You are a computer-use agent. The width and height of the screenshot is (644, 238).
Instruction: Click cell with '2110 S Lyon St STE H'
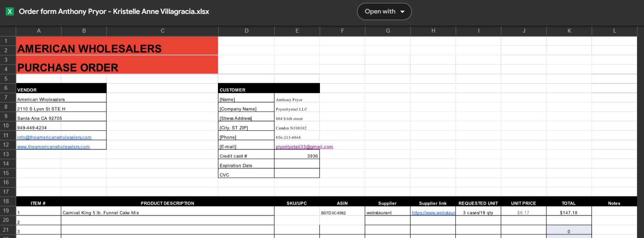pyautogui.click(x=61, y=107)
